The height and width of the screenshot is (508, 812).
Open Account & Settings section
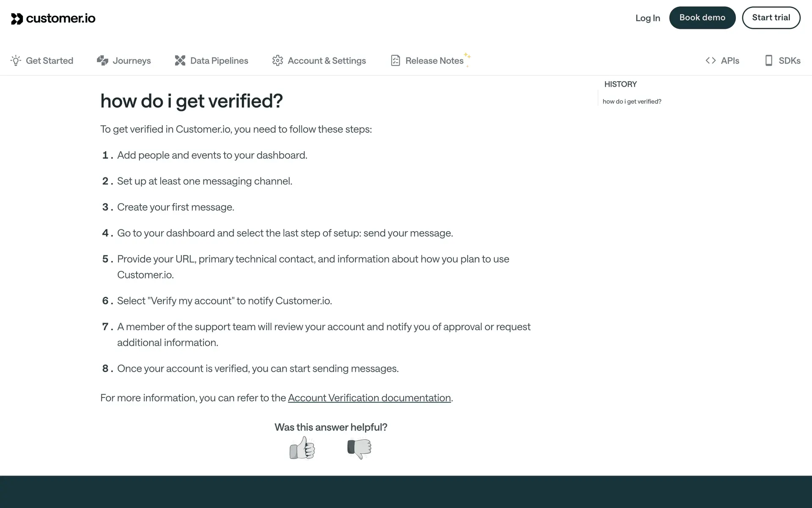[x=326, y=61]
